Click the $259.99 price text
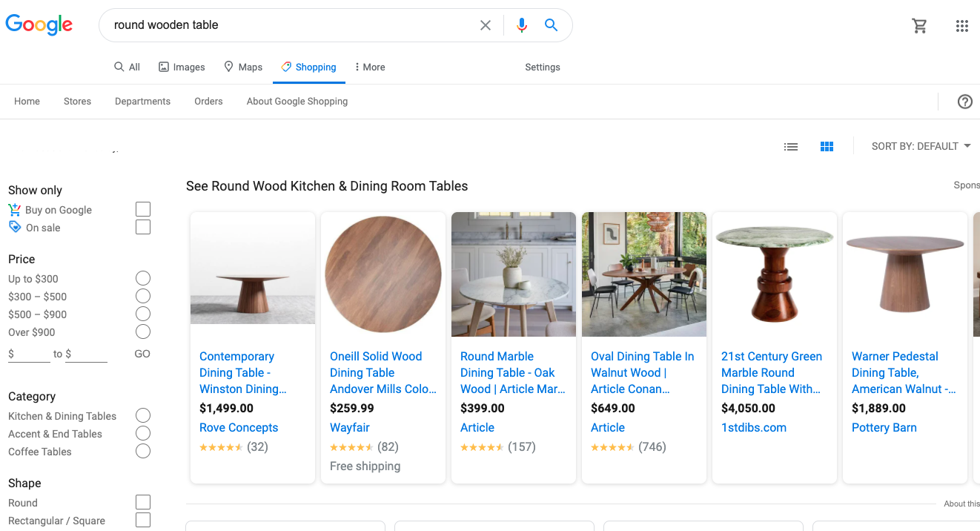 (352, 408)
